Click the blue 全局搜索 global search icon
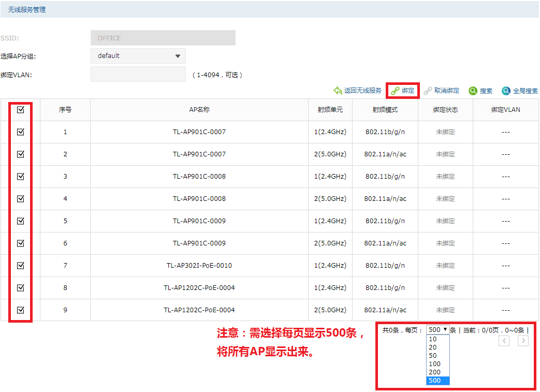Screen dimensions: 540x392 (505, 91)
